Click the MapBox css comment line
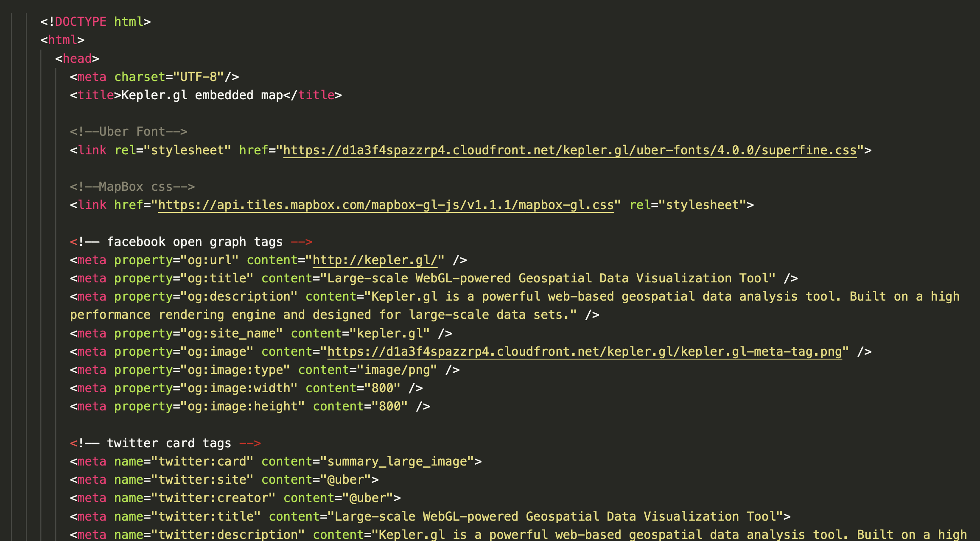 click(132, 187)
